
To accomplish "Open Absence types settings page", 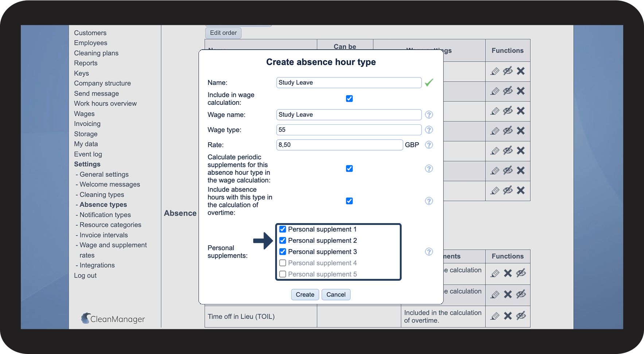I will click(x=103, y=205).
